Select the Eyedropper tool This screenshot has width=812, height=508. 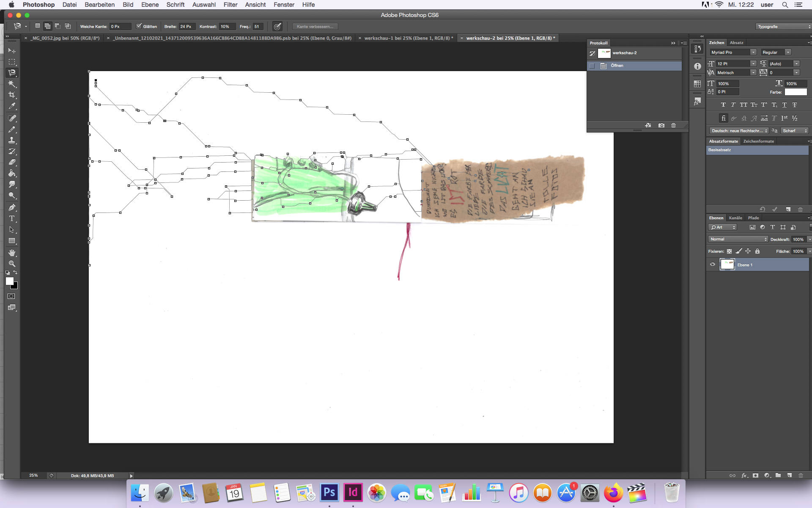point(12,106)
